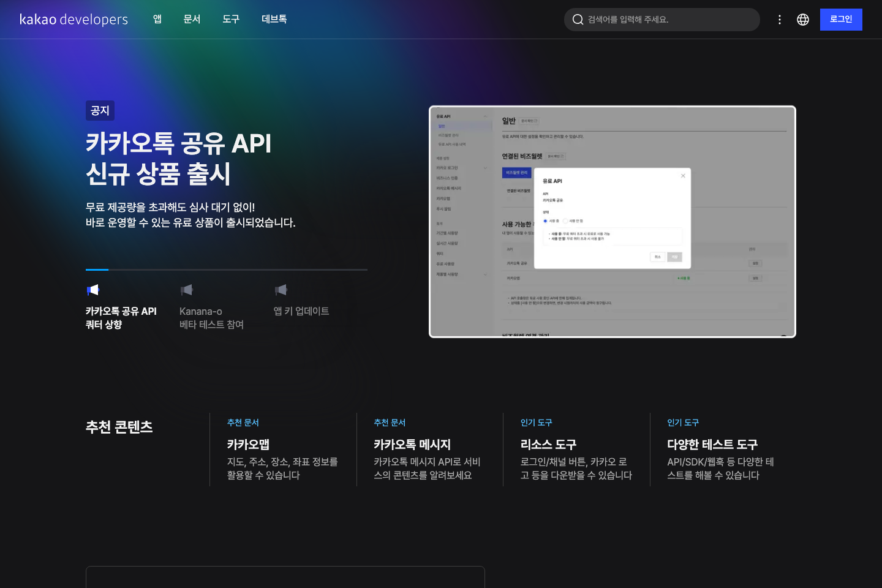Expand the 제품별 사용량 sidebar section
Screen dimensions: 882x588
tap(485, 274)
